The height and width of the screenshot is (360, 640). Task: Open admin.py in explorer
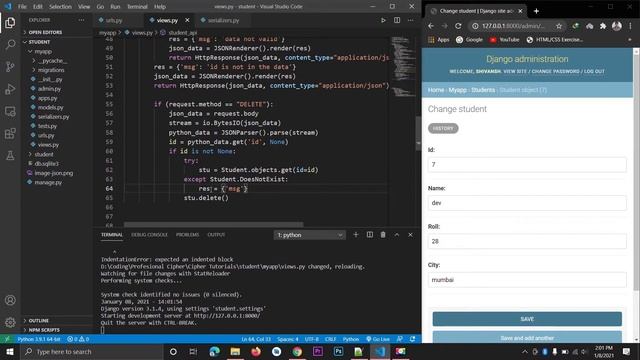(49, 89)
